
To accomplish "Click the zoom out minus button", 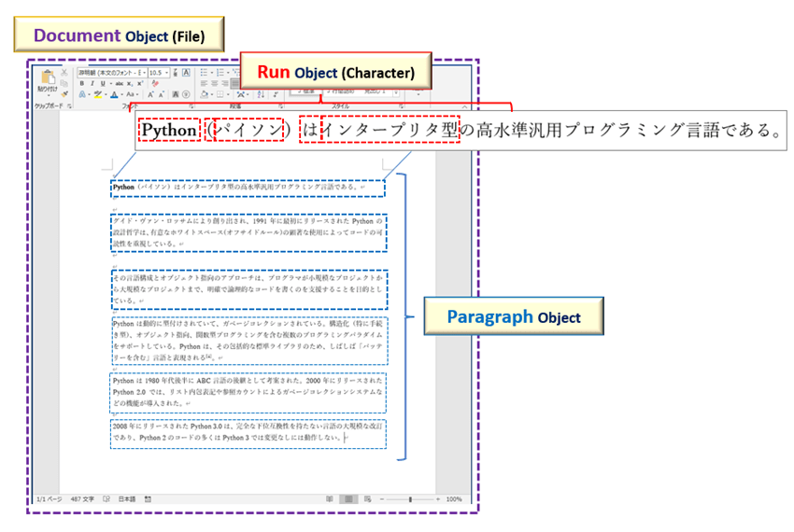I will pos(382,499).
